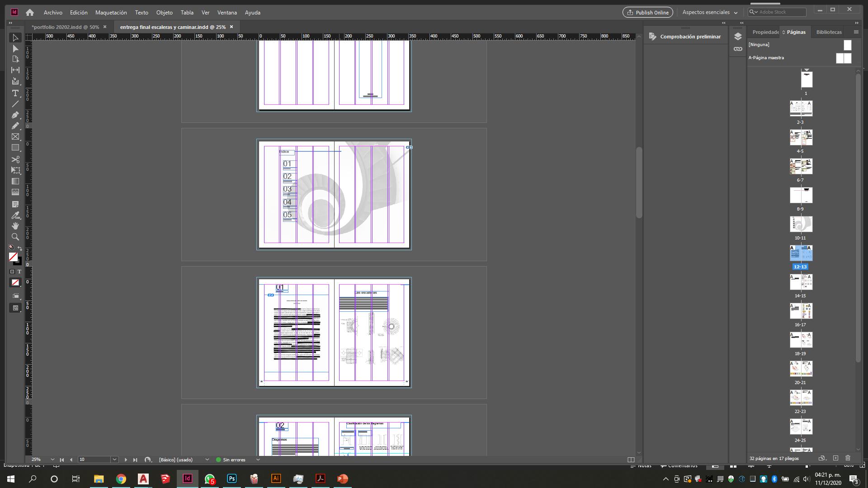This screenshot has width=868, height=488.
Task: Go to next page arrow
Action: (126, 460)
